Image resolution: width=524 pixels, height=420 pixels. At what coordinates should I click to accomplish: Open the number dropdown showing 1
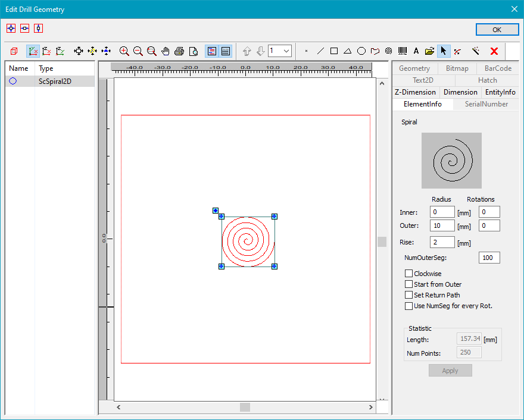(286, 51)
